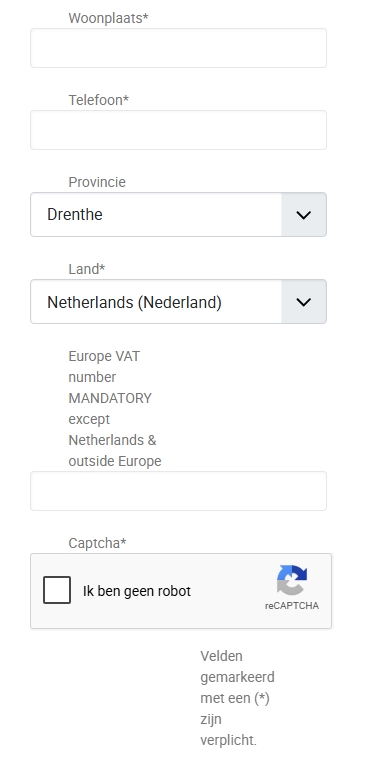The image size is (371, 763).
Task: Open the Land select showing Netherlands (Nederland)
Action: click(x=178, y=302)
